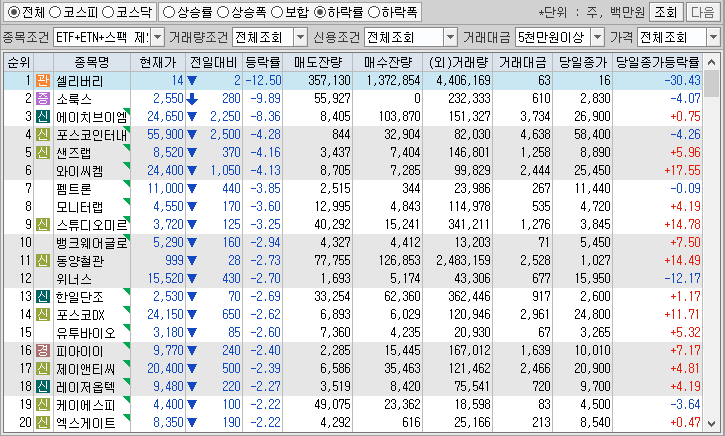The image size is (725, 436).
Task: Click the 신 badge icon for 샌즈랩
Action: click(43, 153)
